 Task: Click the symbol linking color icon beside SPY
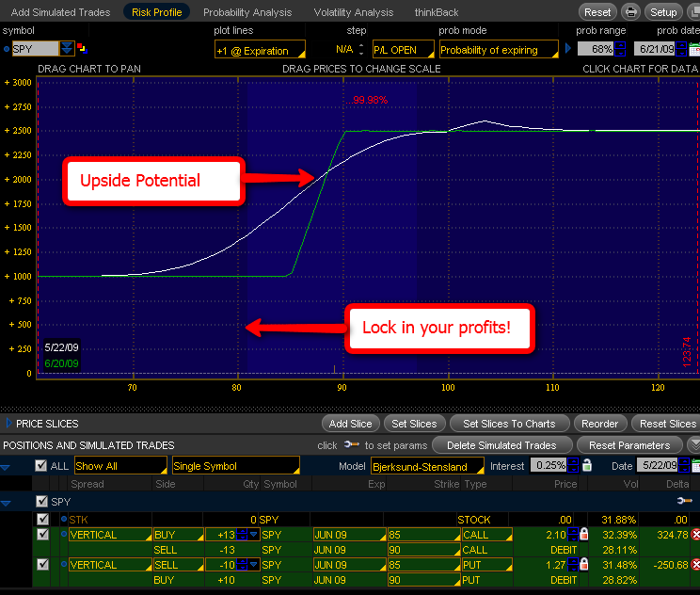pyautogui.click(x=82, y=49)
